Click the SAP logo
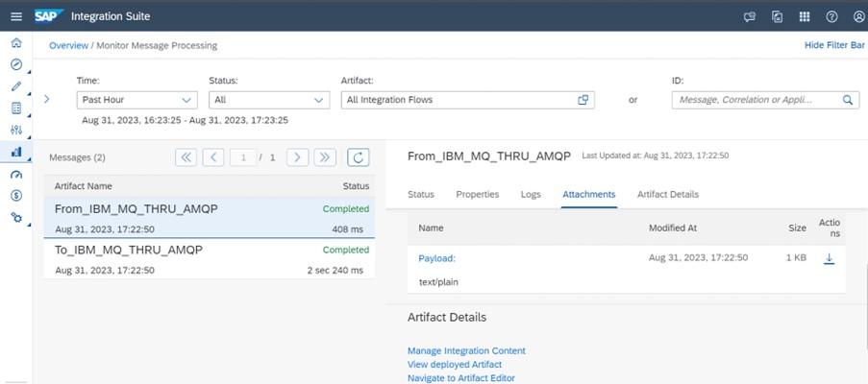The image size is (868, 384). [49, 16]
